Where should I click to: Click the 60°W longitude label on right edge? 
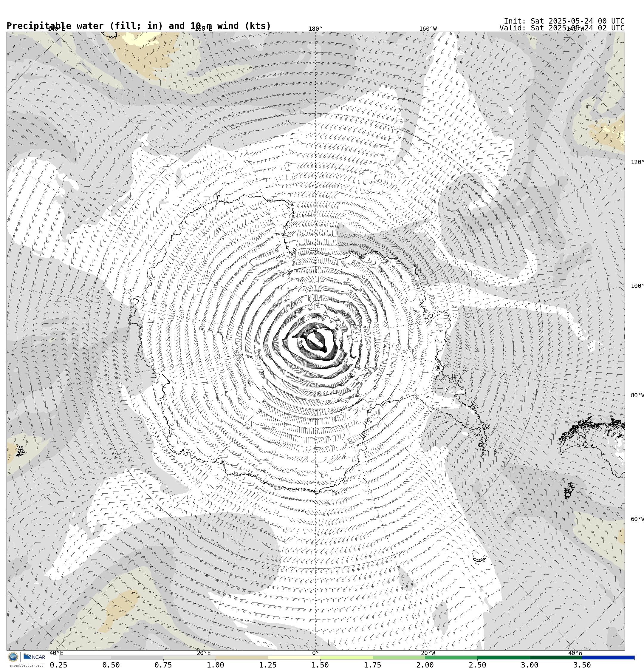pos(637,520)
